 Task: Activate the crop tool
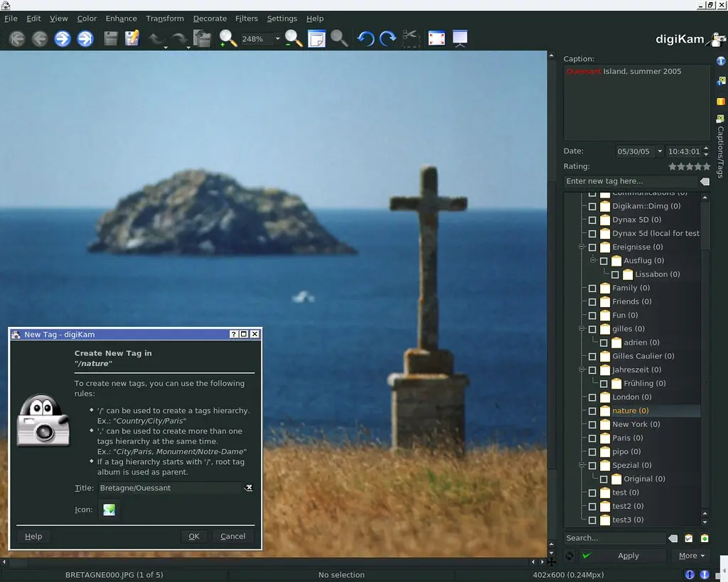coord(411,38)
